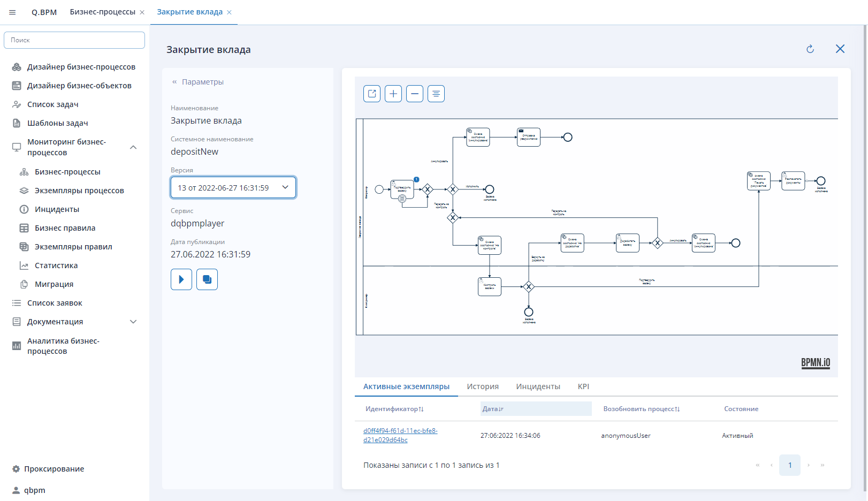868x501 pixels.
Task: Switch to Активные экземпляры tab
Action: tap(406, 386)
